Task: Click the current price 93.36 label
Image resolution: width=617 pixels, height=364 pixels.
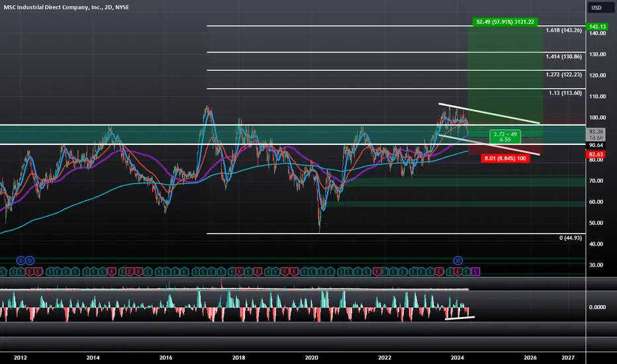Action: coord(596,134)
